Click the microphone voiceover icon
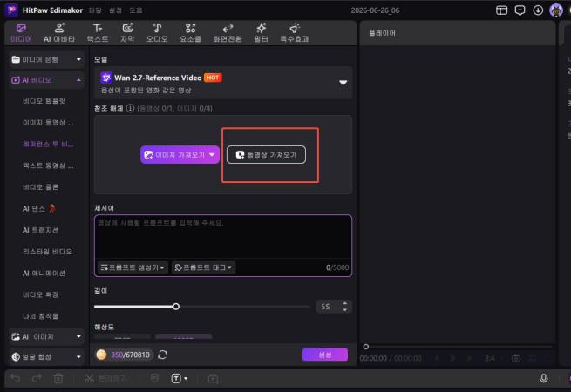The height and width of the screenshot is (392, 571). (543, 379)
